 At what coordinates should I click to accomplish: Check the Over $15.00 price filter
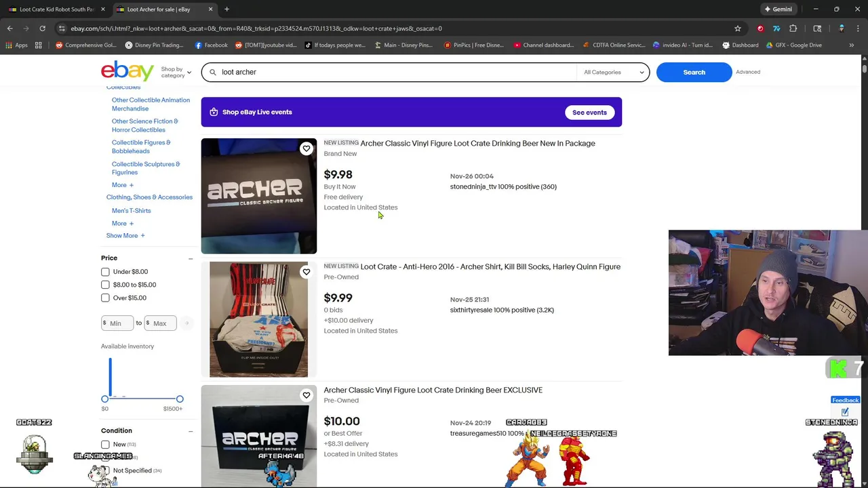point(105,298)
